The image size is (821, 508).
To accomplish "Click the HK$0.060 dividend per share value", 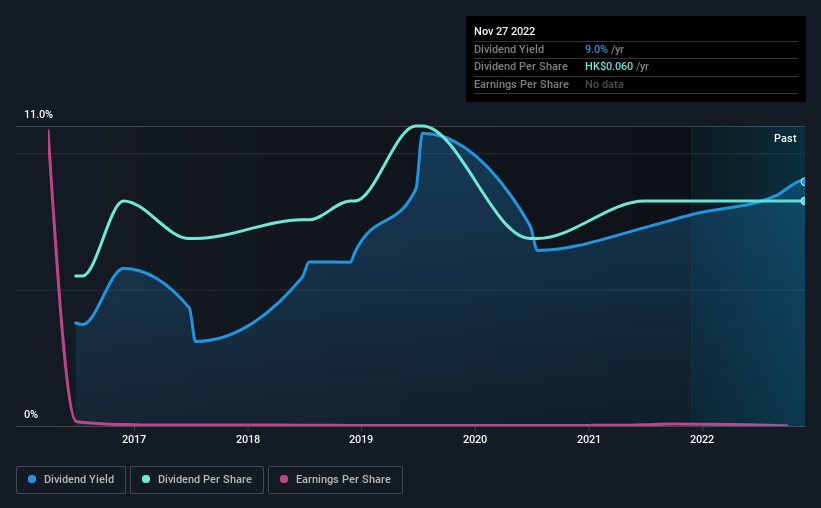I will click(x=608, y=67).
